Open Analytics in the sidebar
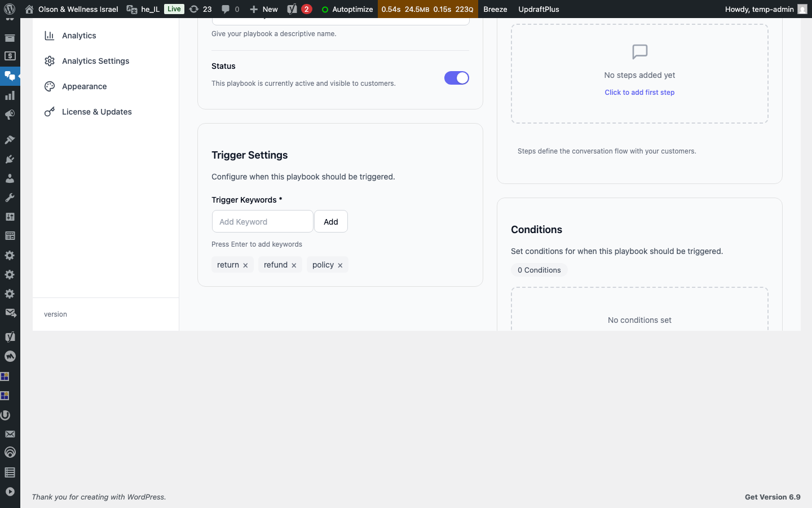Image resolution: width=812 pixels, height=508 pixels. coord(79,36)
